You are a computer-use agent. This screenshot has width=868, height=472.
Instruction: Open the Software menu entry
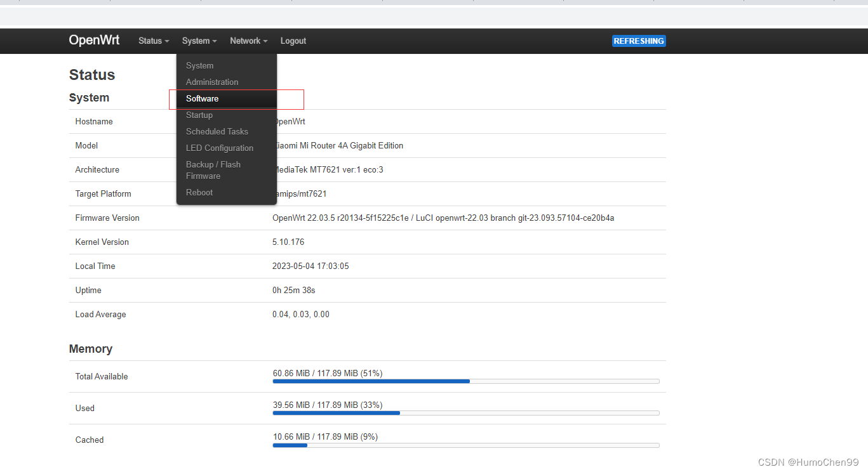click(227, 98)
